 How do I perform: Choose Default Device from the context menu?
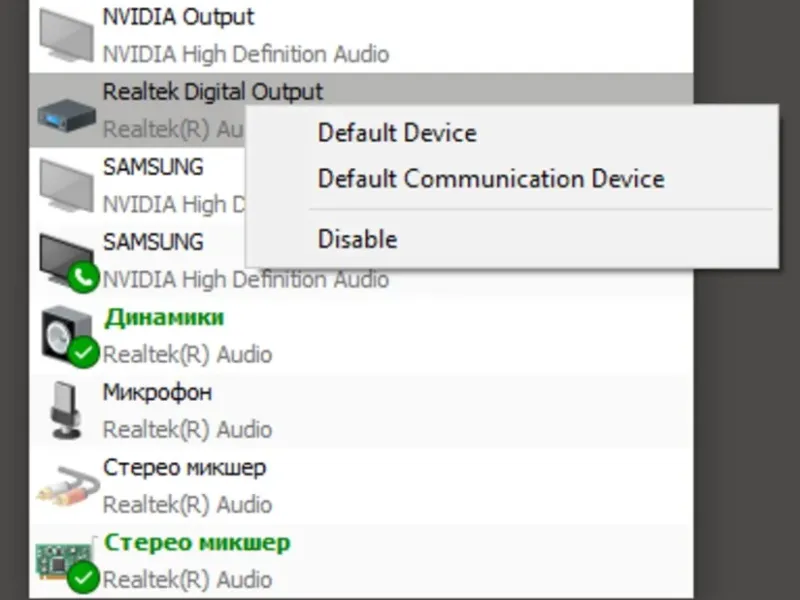(397, 132)
